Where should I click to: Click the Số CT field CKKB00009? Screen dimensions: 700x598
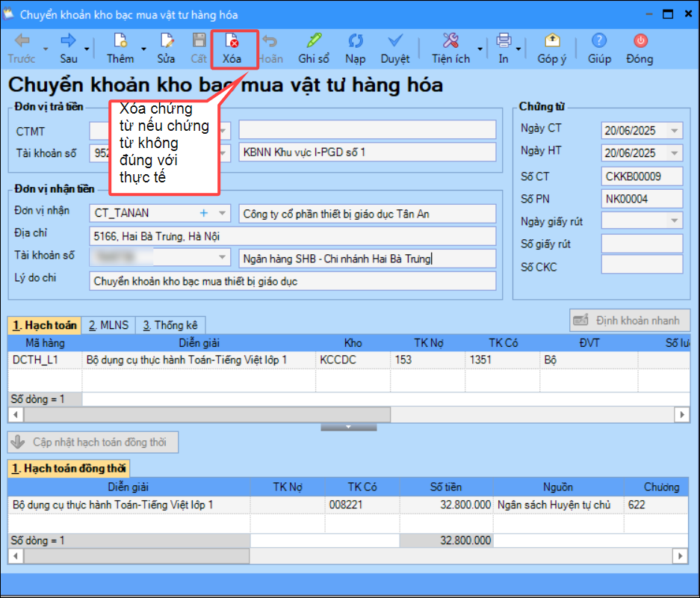point(642,176)
